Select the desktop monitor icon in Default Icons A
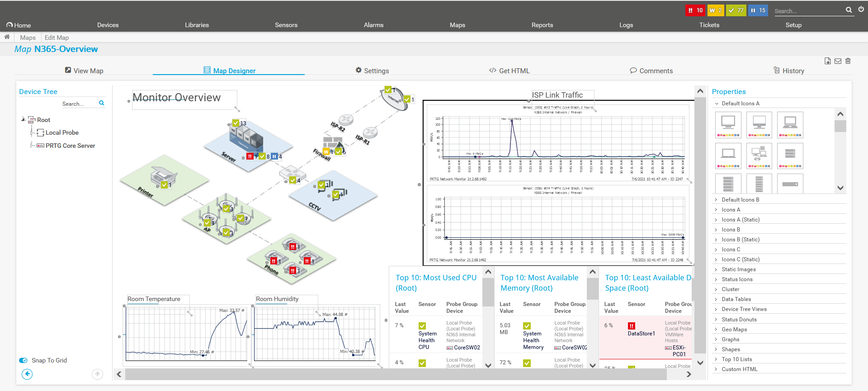Viewport: 868px width, 391px height. (x=728, y=125)
